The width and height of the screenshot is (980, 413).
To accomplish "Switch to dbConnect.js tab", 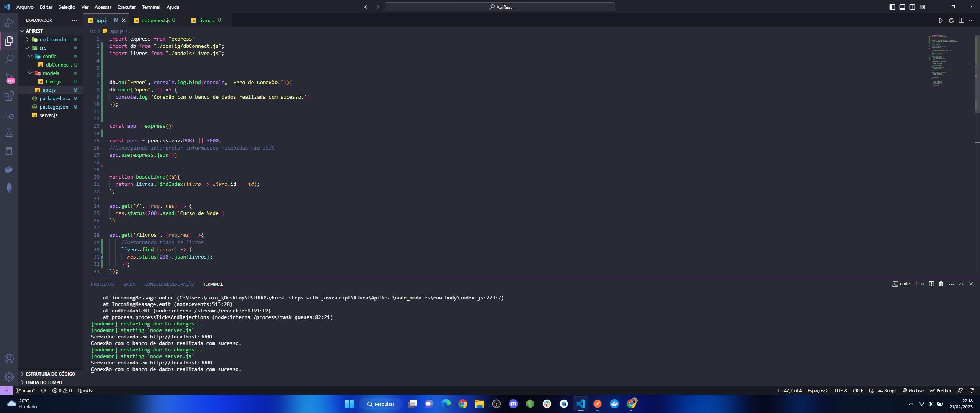I will pos(155,20).
